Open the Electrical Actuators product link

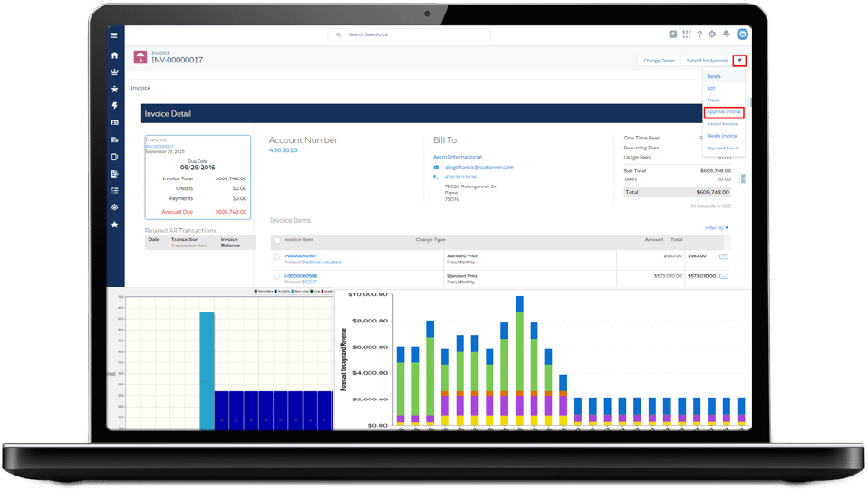click(321, 262)
